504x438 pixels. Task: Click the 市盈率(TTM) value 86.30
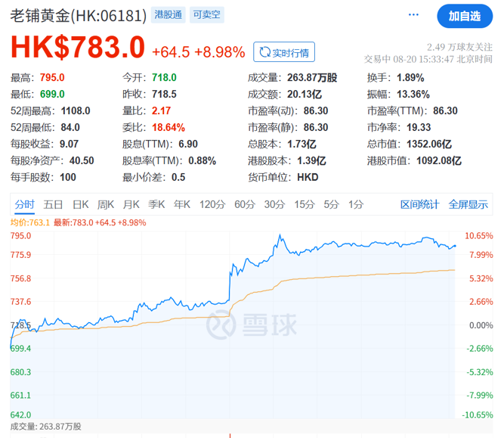(445, 111)
